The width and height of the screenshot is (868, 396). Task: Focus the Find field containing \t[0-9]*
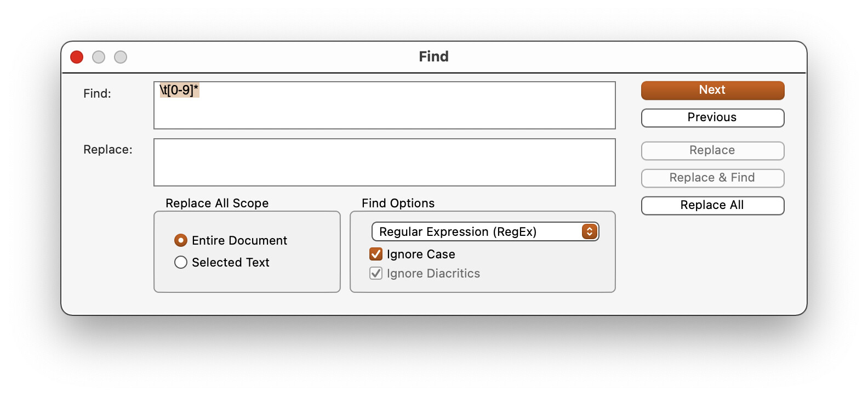(x=384, y=105)
